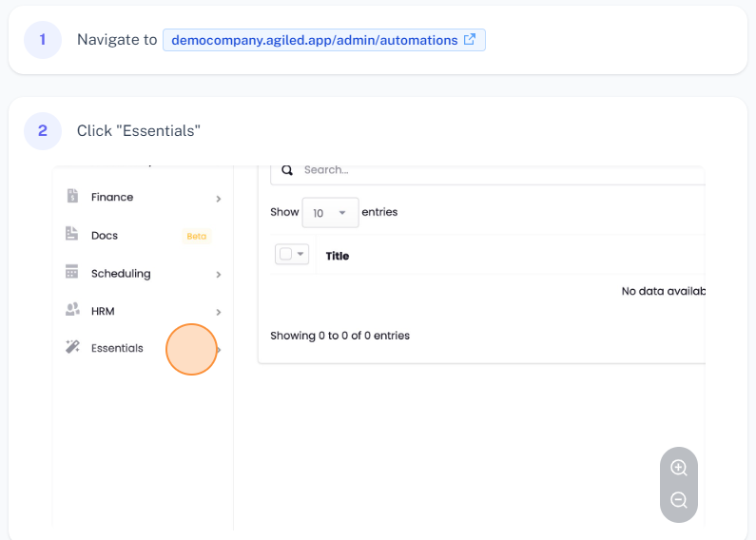Open the Show 10 entries dropdown
Viewport: 756px width, 540px height.
tap(330, 213)
